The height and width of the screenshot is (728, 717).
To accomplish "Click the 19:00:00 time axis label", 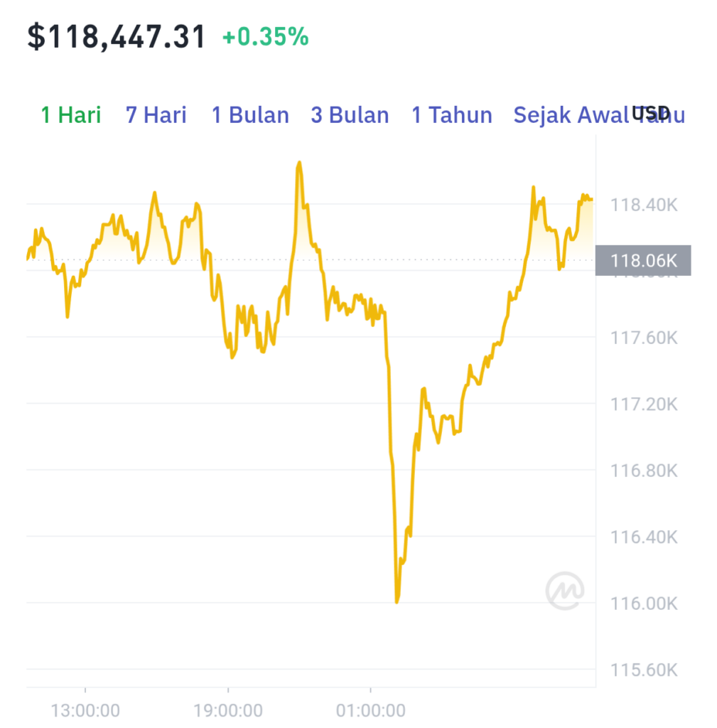I will (x=228, y=710).
